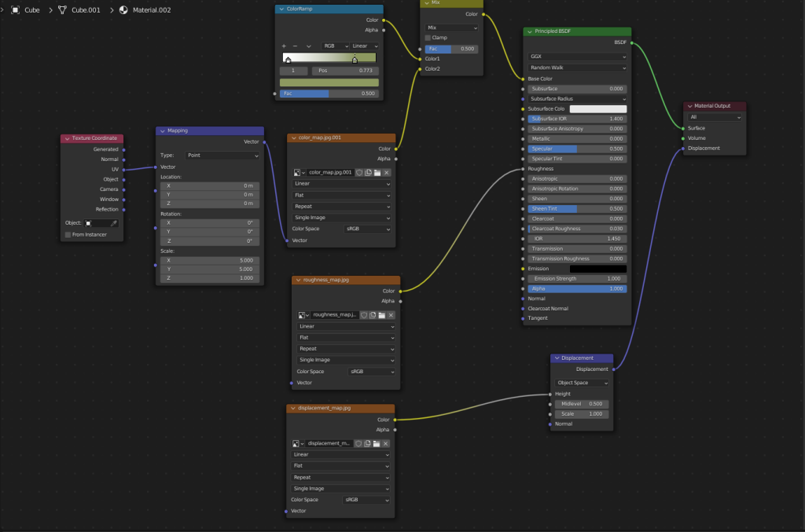The image size is (805, 532).
Task: Click the add color stop plus icon in ColorRamp
Action: [285, 46]
